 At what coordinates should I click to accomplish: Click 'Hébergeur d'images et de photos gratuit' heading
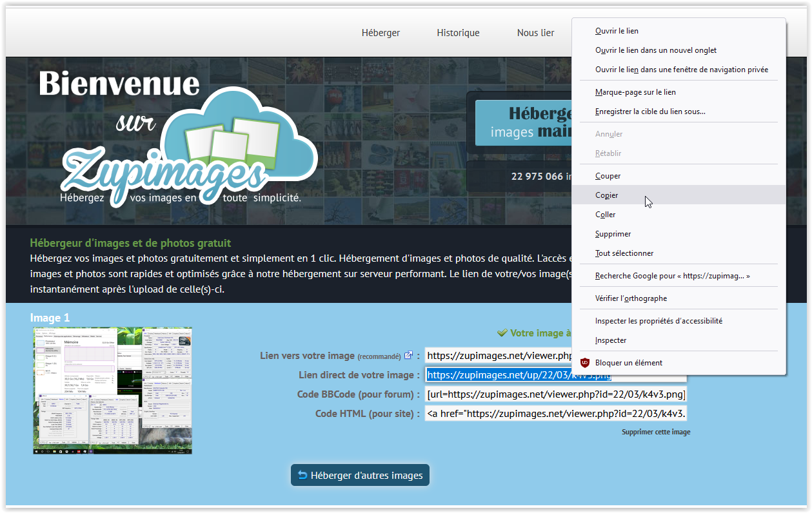coord(130,243)
